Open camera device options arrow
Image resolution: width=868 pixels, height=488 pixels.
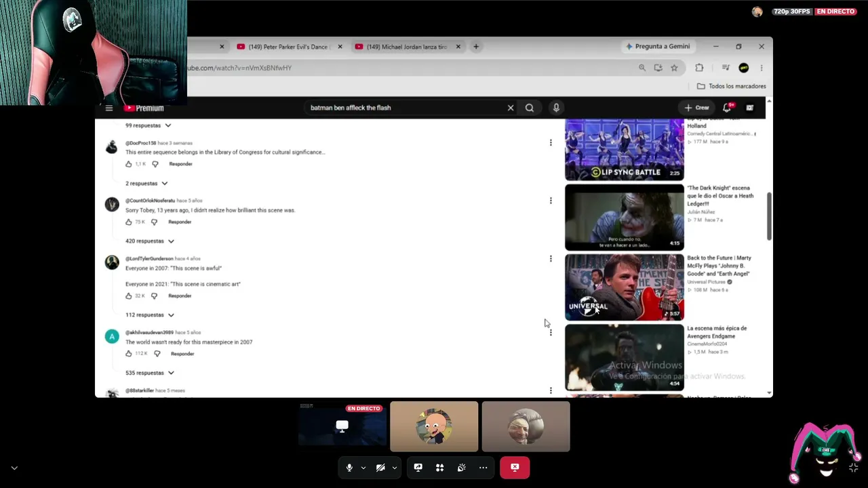click(x=394, y=468)
